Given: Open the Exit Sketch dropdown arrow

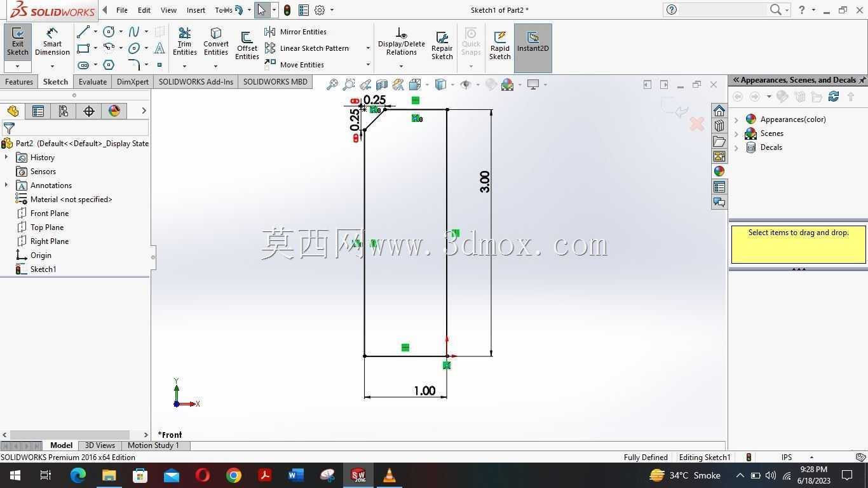Looking at the screenshot, I should [18, 66].
